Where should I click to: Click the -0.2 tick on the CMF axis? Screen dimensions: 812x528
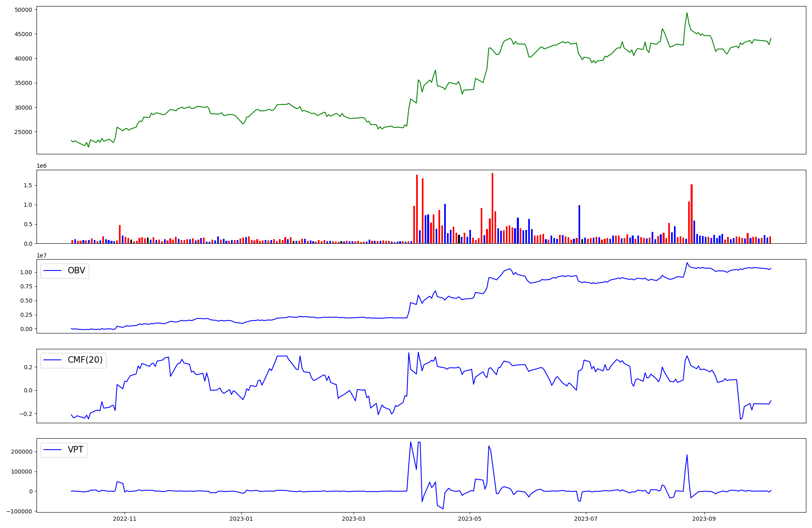coord(25,414)
